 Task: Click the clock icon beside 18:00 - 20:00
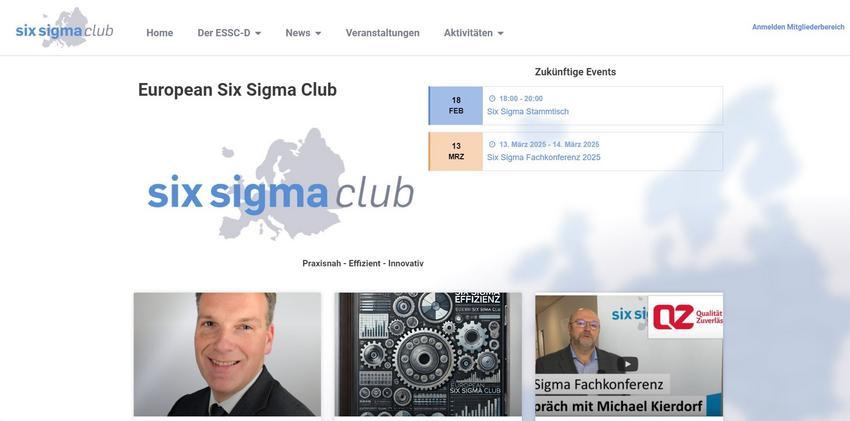[492, 99]
